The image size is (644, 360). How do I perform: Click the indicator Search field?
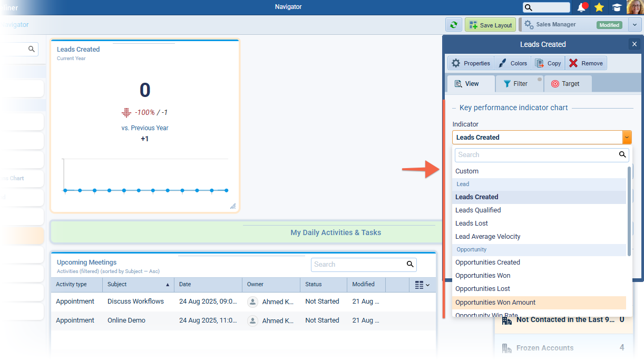[536, 155]
